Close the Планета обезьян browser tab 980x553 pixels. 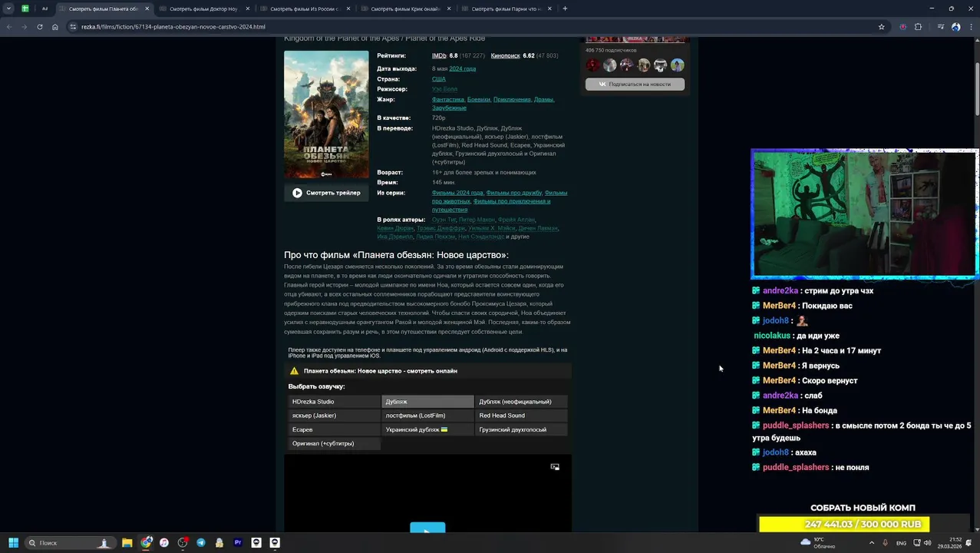[x=147, y=8]
